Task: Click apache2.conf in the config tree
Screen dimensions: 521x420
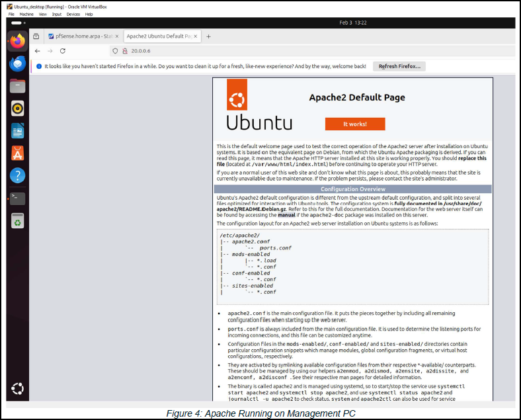Action: click(x=251, y=241)
